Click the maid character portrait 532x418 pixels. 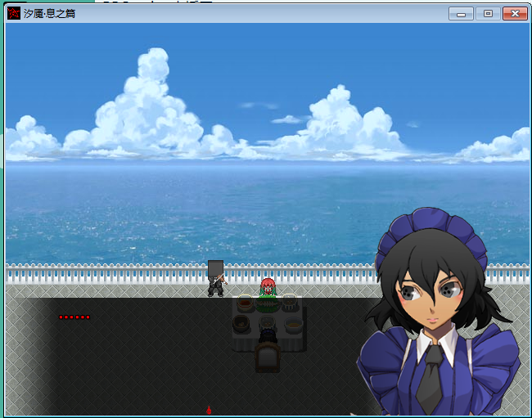click(x=438, y=312)
